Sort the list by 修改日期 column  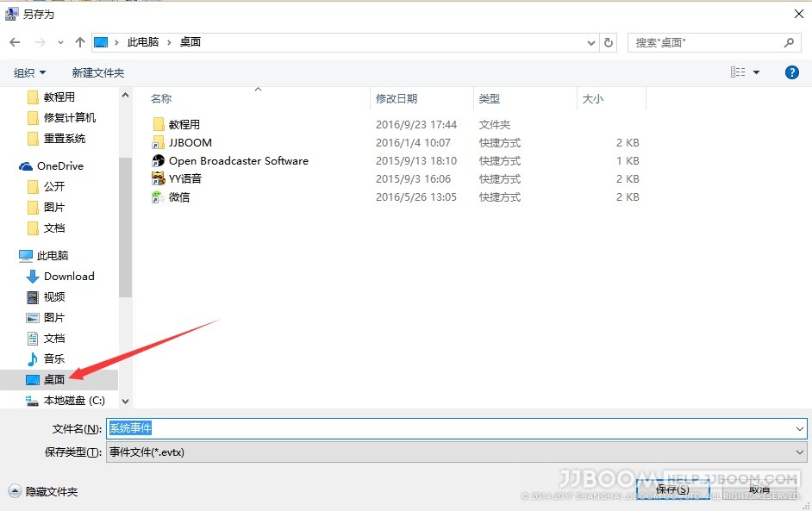click(397, 99)
